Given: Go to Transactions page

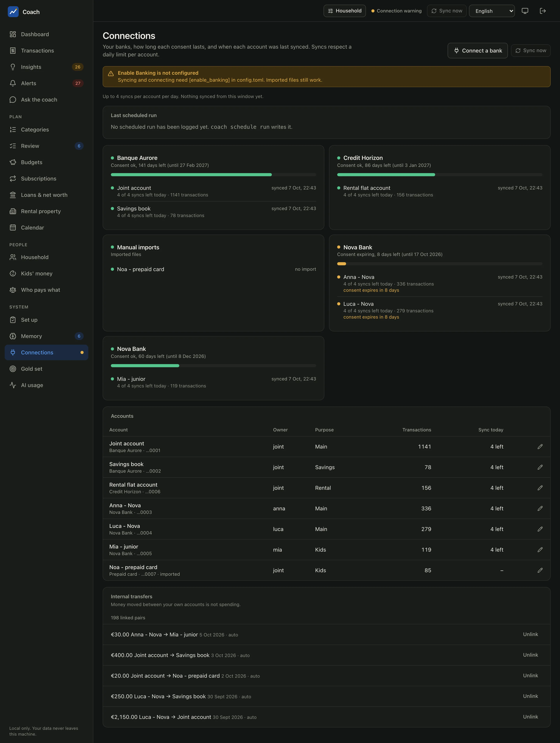Looking at the screenshot, I should pos(46,51).
